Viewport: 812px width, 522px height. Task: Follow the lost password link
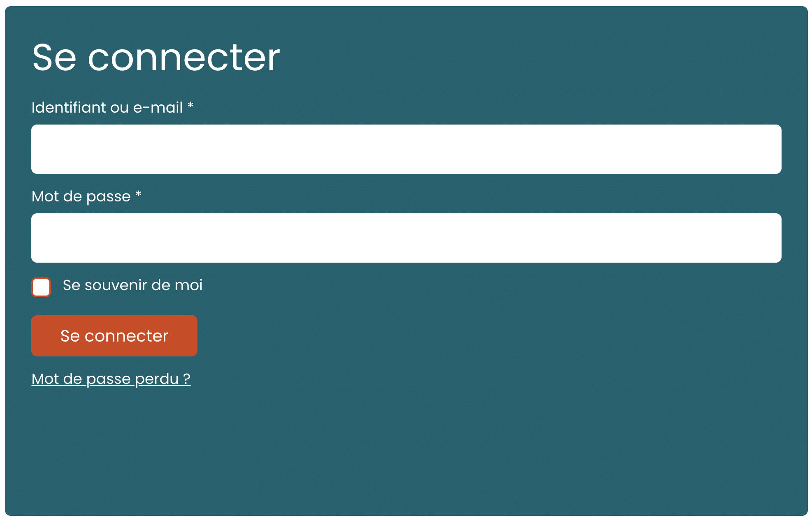pos(111,379)
